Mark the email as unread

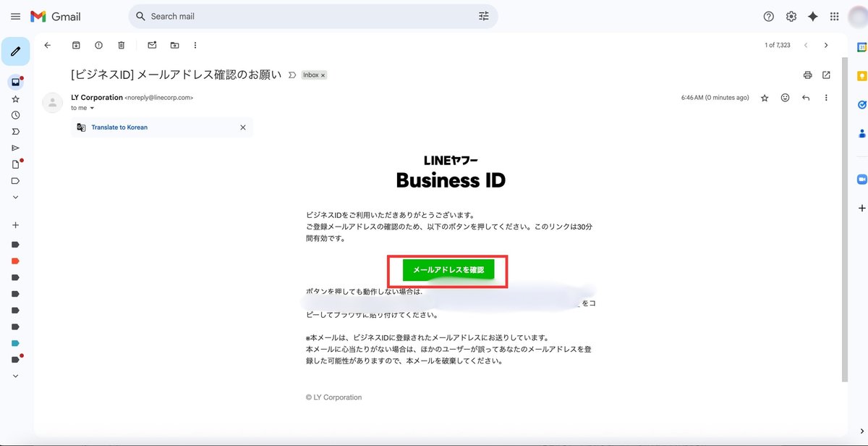[152, 45]
